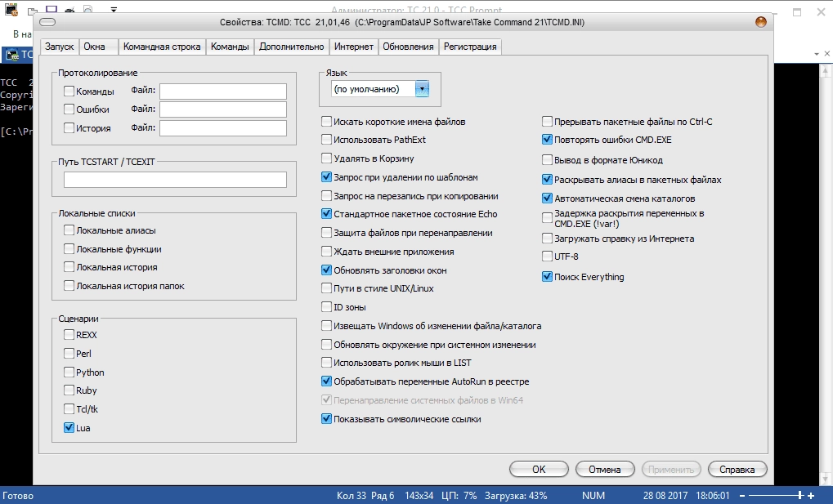This screenshot has height=504, width=833.
Task: Open the dialog system menu pill button
Action: pos(47,22)
